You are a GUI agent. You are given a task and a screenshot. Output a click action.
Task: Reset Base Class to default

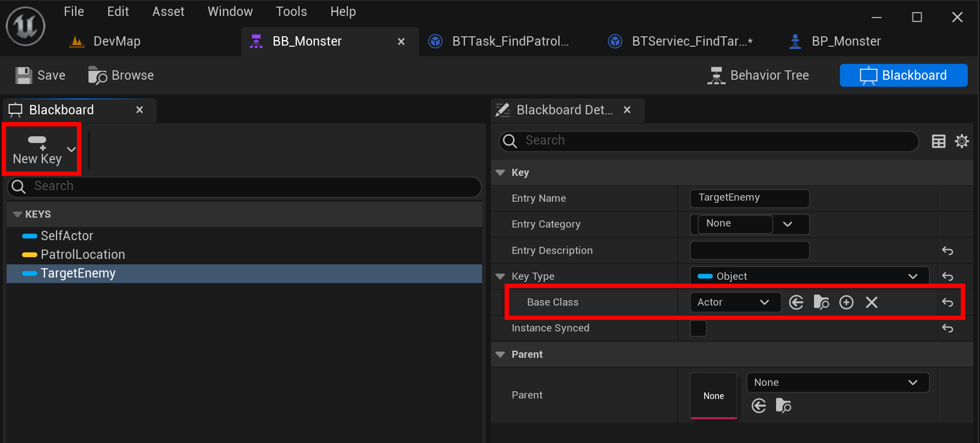[948, 302]
